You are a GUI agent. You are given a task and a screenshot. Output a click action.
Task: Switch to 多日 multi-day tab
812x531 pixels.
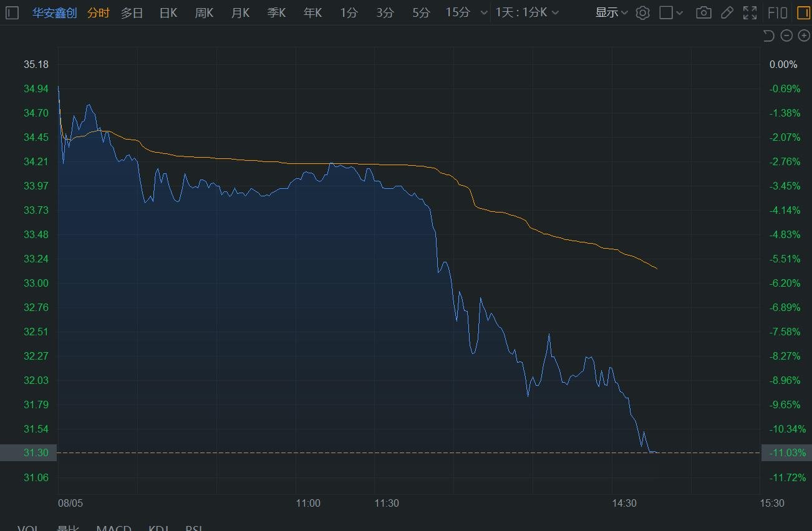132,12
